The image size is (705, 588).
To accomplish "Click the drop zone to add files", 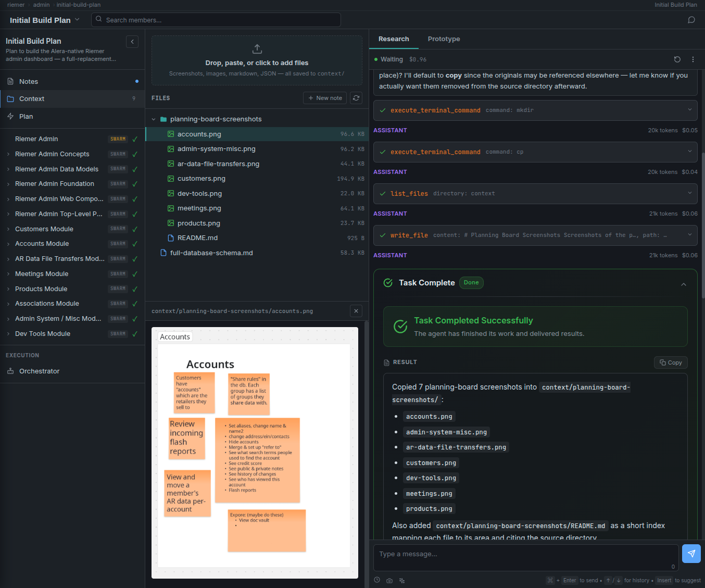I will [x=257, y=60].
